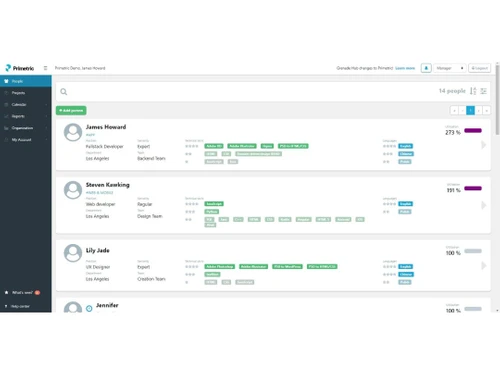The image size is (500, 375).
Task: Click Lily Jade's avatar
Action: [73, 253]
